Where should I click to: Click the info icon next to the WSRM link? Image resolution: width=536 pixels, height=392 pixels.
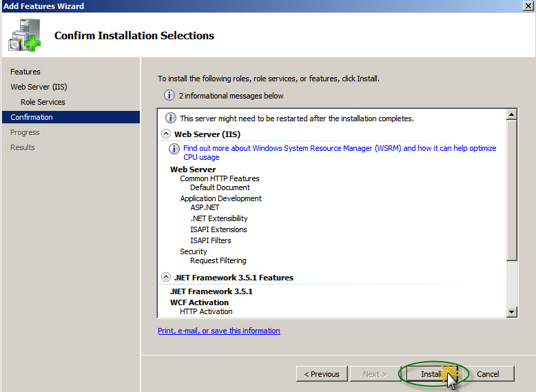[x=174, y=149]
